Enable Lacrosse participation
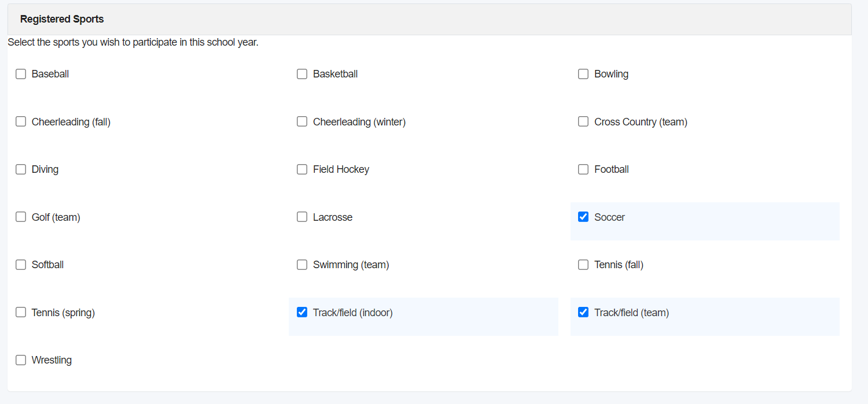Viewport: 868px width, 404px height. coord(301,217)
